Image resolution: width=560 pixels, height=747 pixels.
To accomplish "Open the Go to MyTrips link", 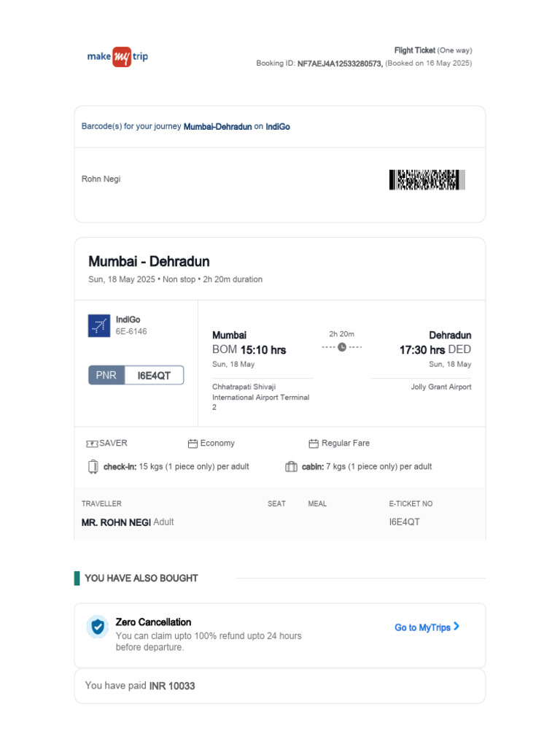I will 422,627.
